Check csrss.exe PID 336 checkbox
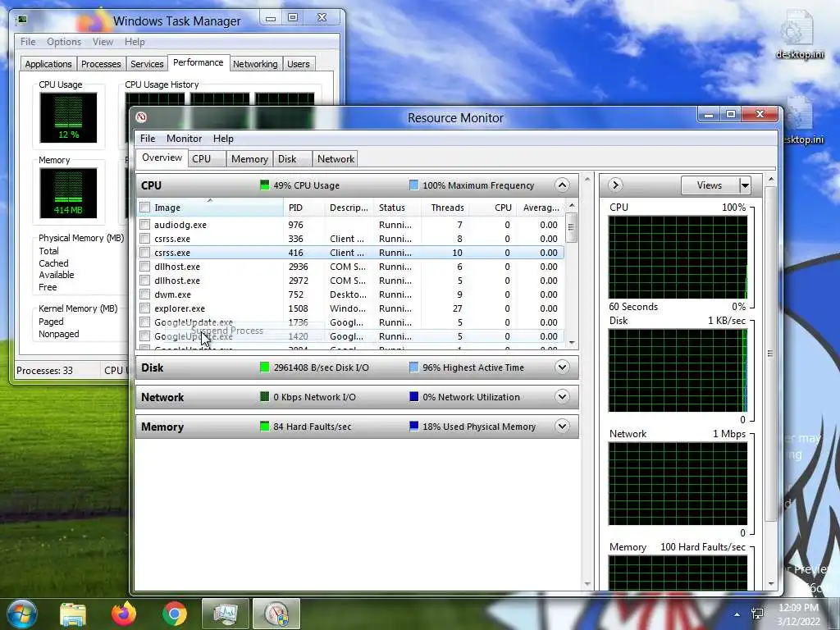The height and width of the screenshot is (630, 840). click(x=144, y=239)
